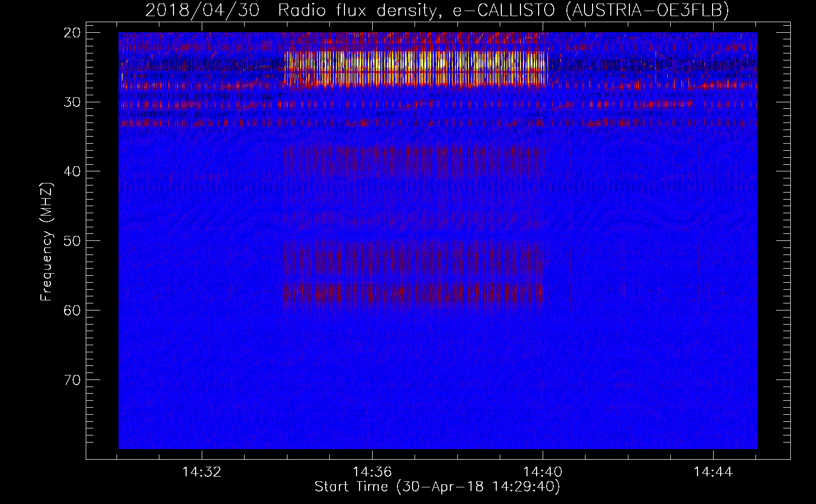Click the 14:32 time tick label
Viewport: 816px width, 504px height.
pyautogui.click(x=202, y=472)
